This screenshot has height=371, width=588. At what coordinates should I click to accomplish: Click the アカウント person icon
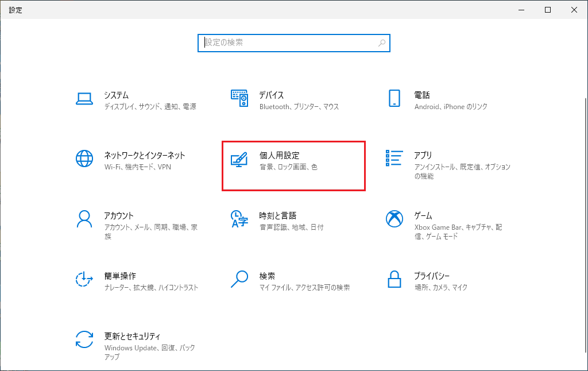click(x=84, y=219)
